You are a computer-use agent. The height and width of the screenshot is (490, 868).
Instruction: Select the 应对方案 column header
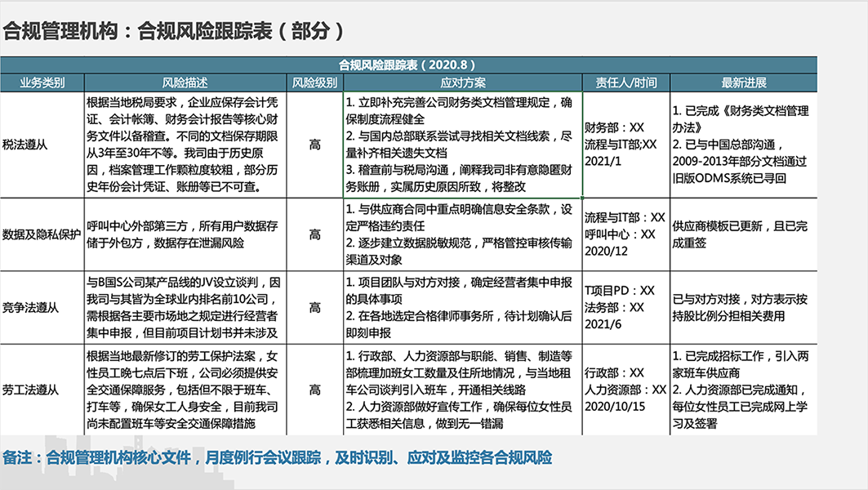(x=462, y=82)
